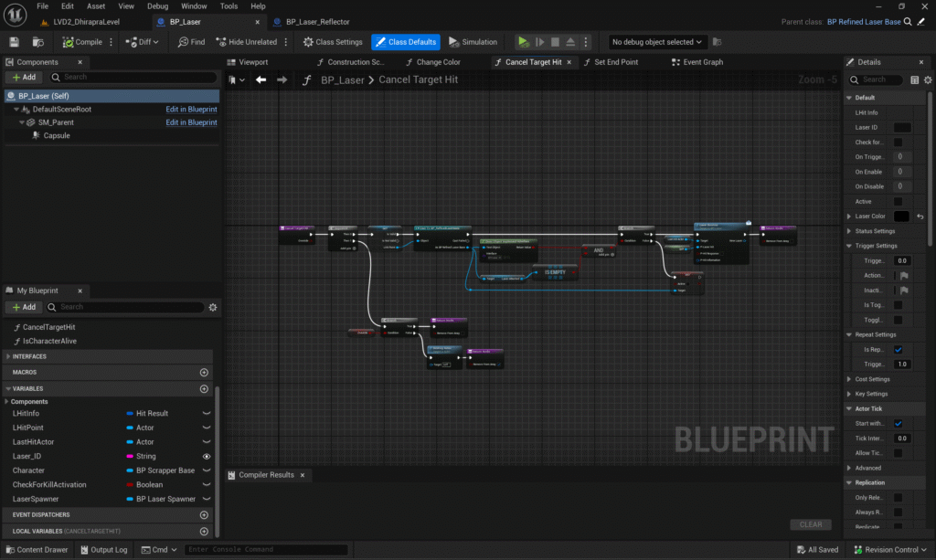Select the Capsule component
The image size is (936, 560).
pos(56,135)
